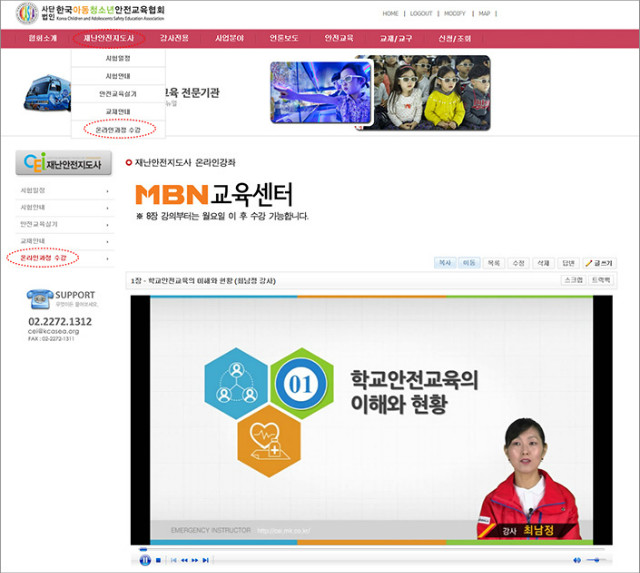Image resolution: width=640 pixels, height=573 pixels.
Task: Click the 목록 (list) button
Action: [x=494, y=263]
